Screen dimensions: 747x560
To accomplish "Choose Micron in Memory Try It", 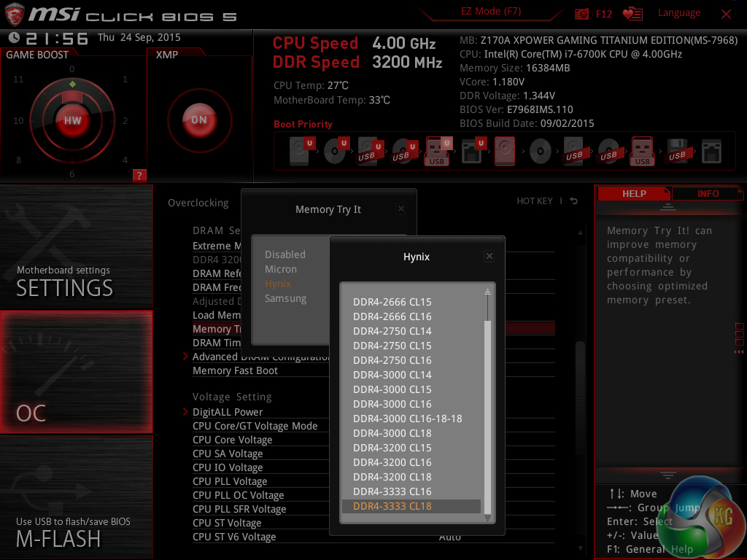I will tap(281, 269).
